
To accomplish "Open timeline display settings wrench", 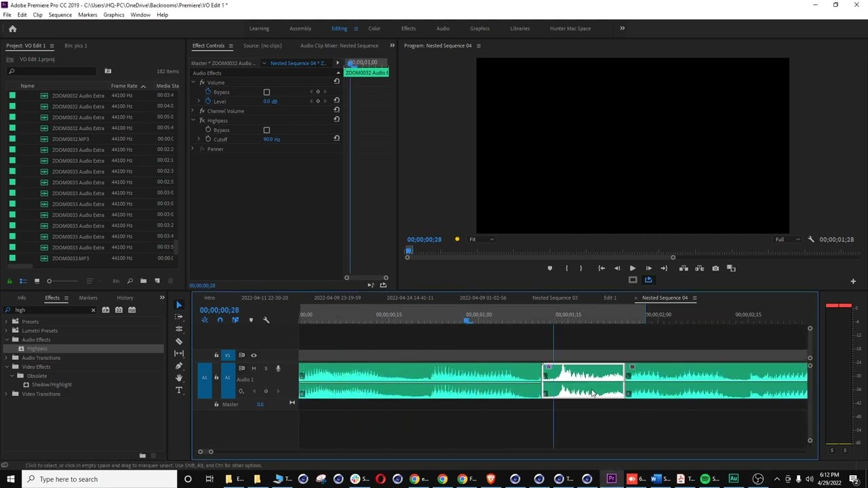I will pos(266,320).
